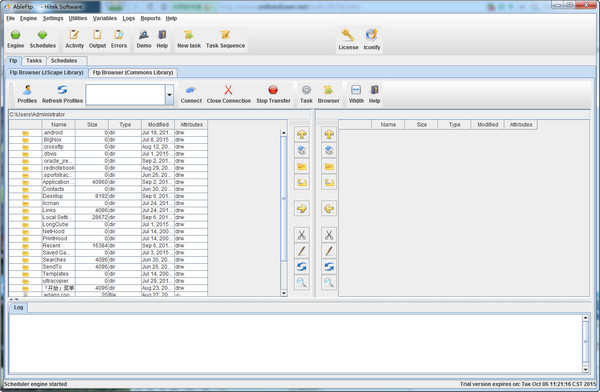Click the Demo toolbar icon

pyautogui.click(x=144, y=39)
